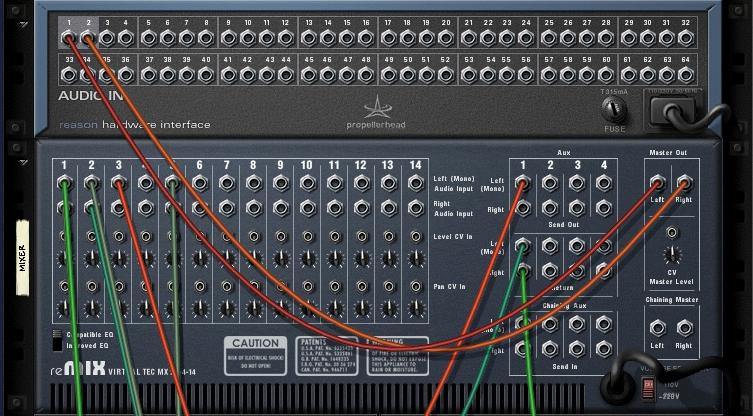Image resolution: width=753 pixels, height=416 pixels.
Task: Adjust channel 2 Pan CV trim knob
Action: (x=91, y=308)
